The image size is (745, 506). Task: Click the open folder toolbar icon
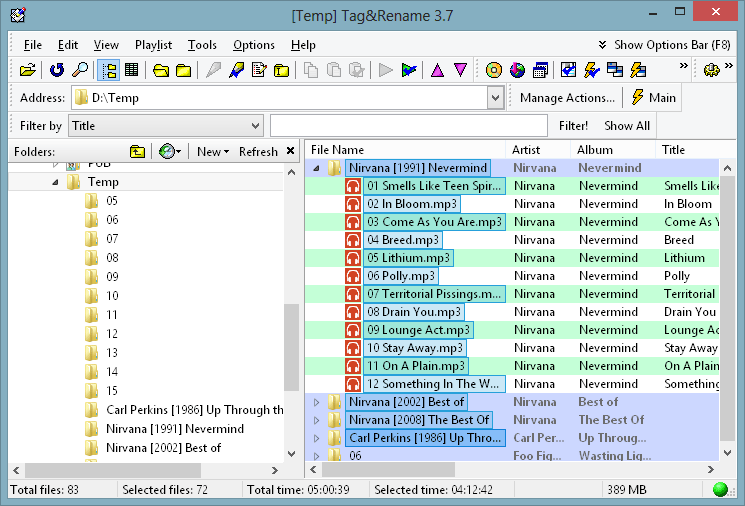28,70
